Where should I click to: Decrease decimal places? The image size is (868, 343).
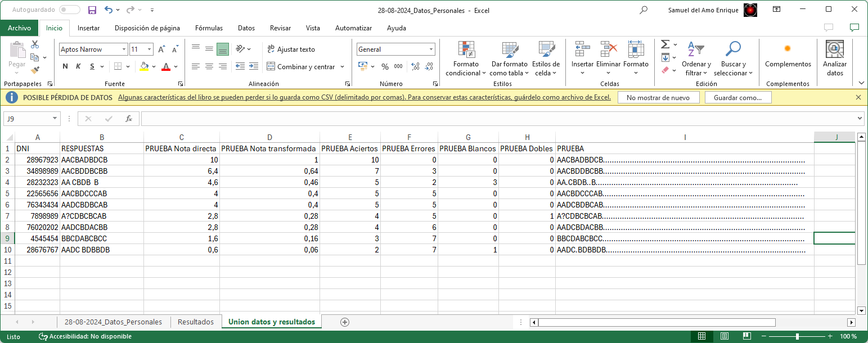tap(429, 66)
